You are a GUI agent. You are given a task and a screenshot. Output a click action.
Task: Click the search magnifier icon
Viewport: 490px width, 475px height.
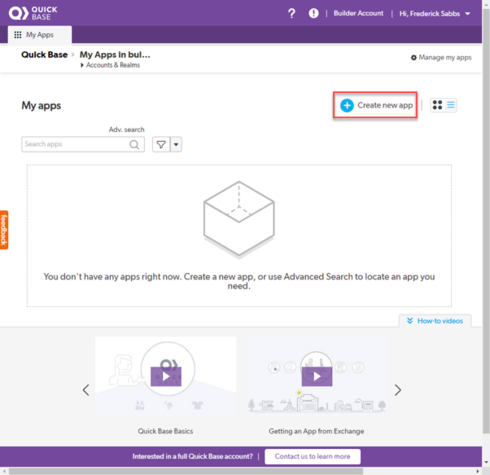point(134,144)
